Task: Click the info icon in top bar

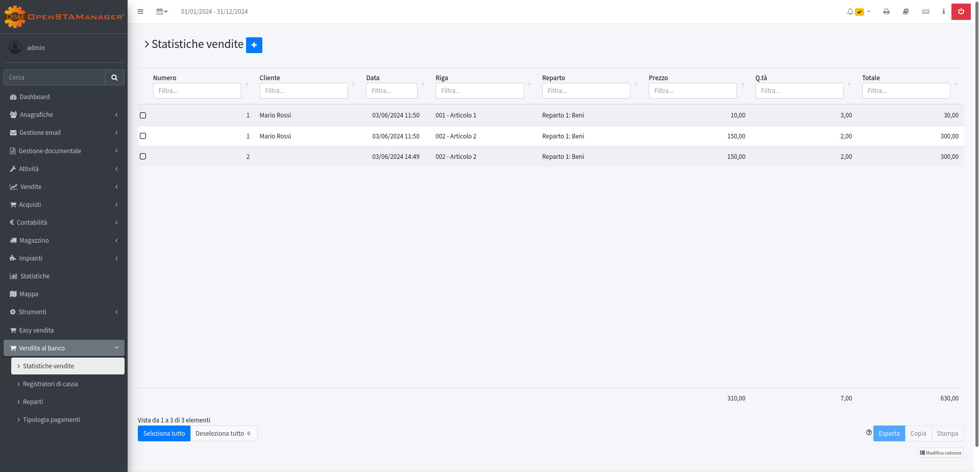Action: pos(943,12)
